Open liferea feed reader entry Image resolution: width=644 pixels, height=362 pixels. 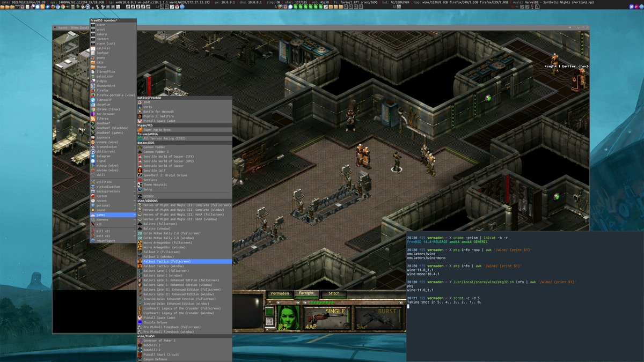pos(113,119)
